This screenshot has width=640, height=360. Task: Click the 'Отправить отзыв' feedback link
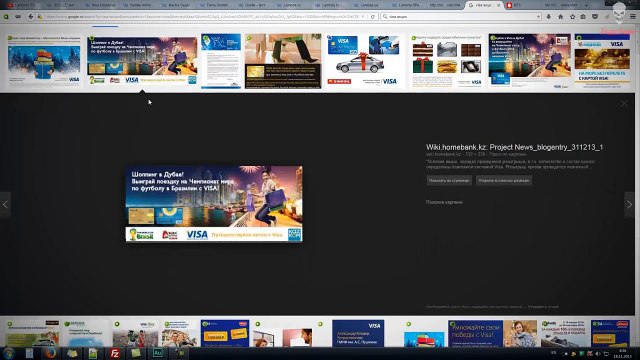tap(543, 307)
